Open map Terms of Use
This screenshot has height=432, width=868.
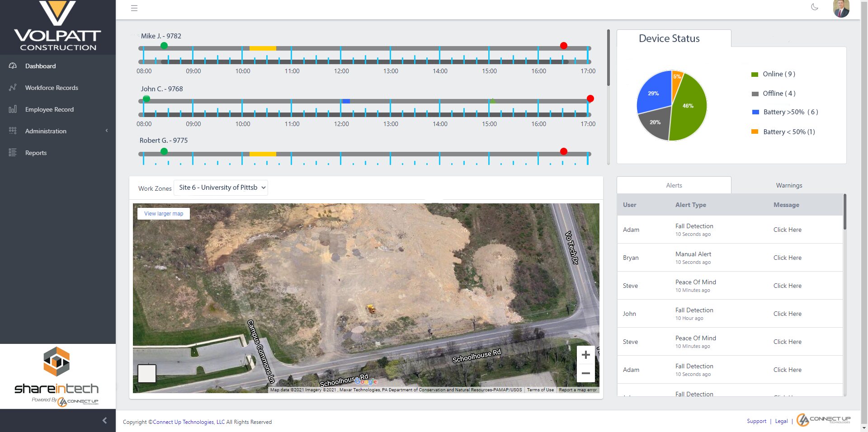tap(540, 390)
